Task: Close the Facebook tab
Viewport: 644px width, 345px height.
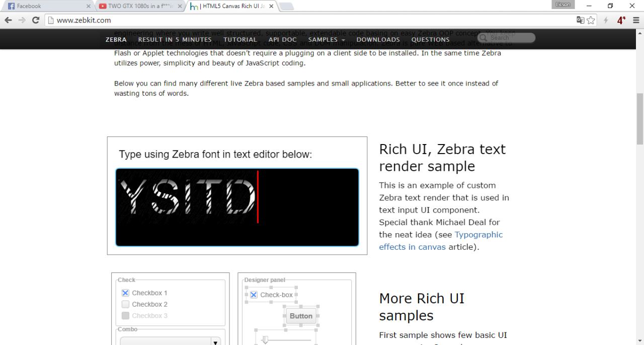Action: (88, 7)
